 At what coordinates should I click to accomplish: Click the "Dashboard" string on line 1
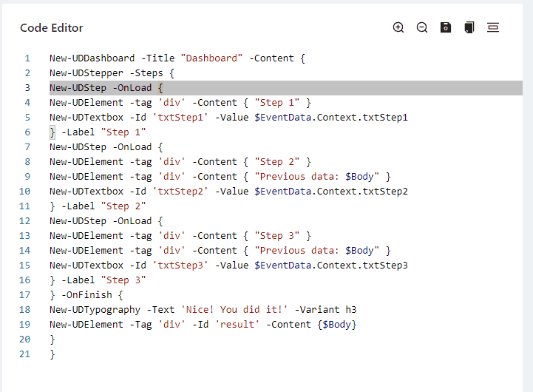[211, 58]
